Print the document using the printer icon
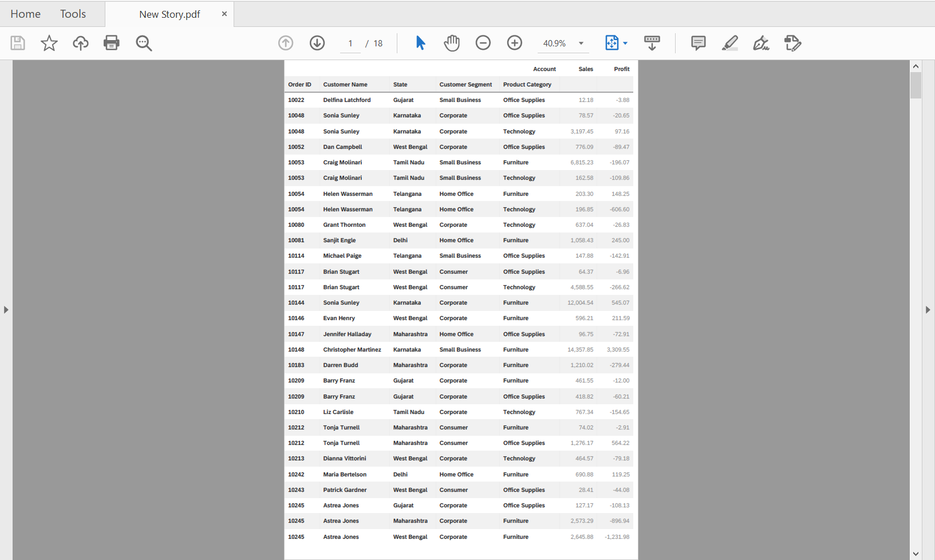935x560 pixels. tap(112, 43)
